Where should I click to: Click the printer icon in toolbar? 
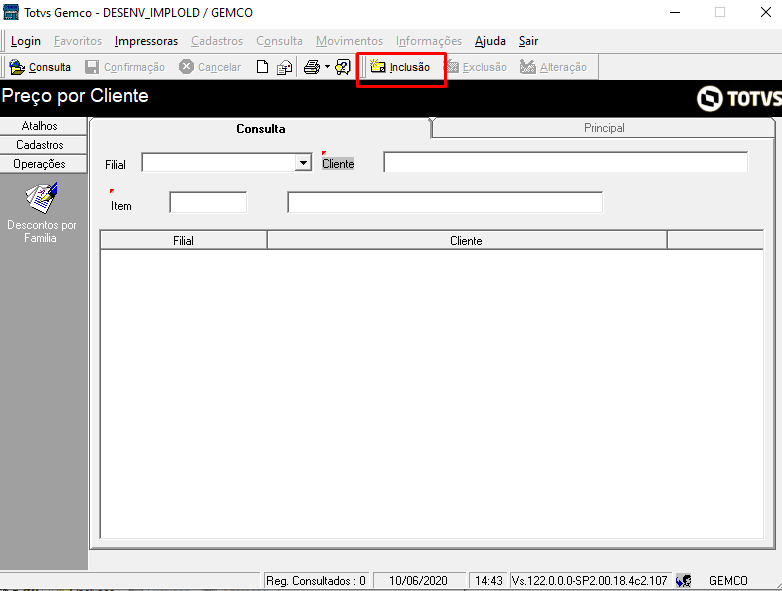click(312, 67)
